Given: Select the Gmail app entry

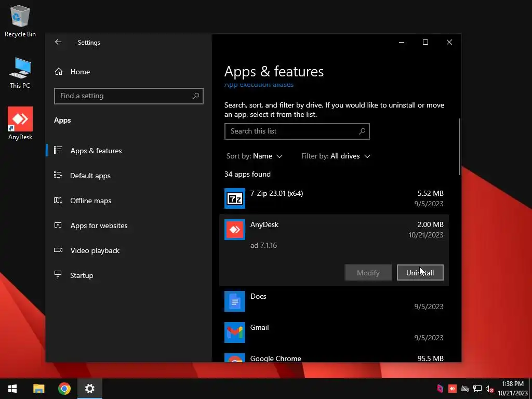Looking at the screenshot, I should 334,332.
